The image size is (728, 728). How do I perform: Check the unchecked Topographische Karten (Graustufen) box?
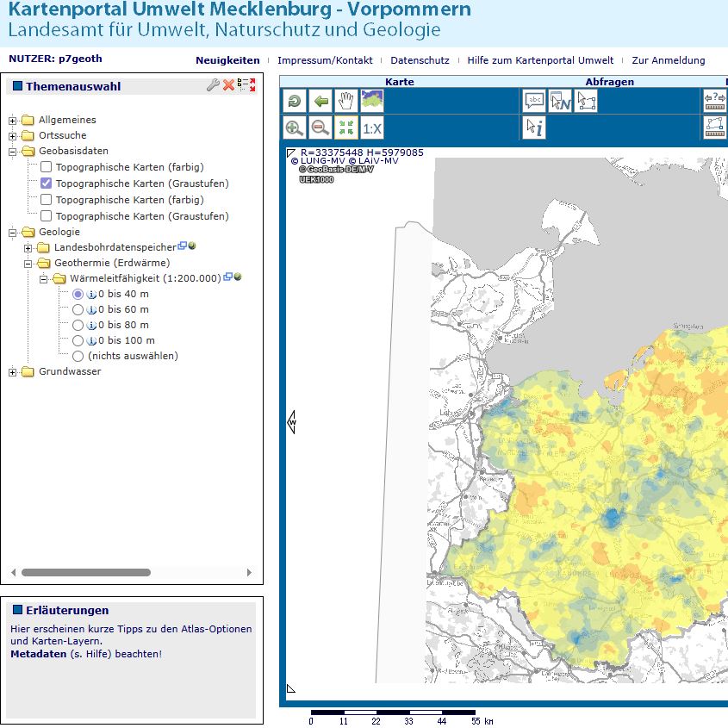tap(46, 215)
